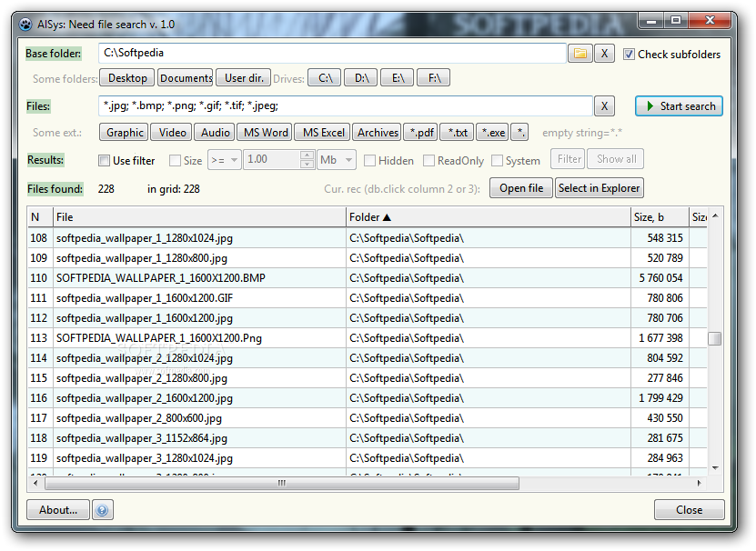The height and width of the screenshot is (551, 756).
Task: Focus the Base folder input field
Action: tap(332, 53)
